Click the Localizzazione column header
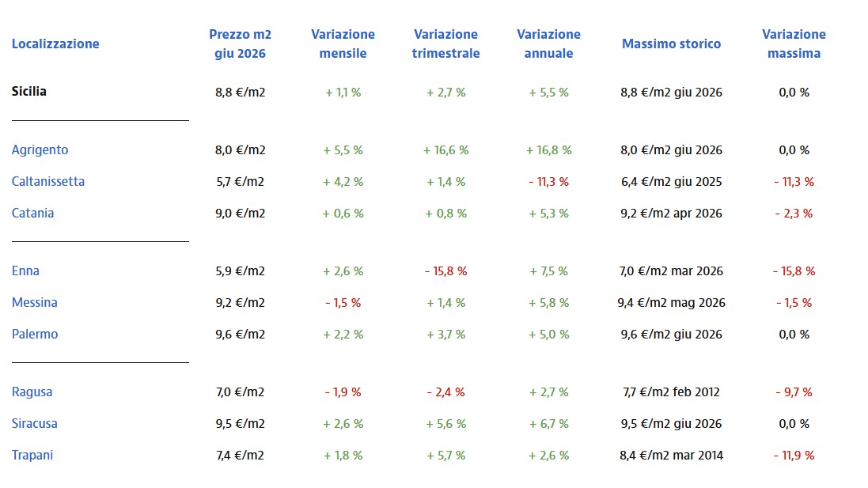 pyautogui.click(x=55, y=44)
